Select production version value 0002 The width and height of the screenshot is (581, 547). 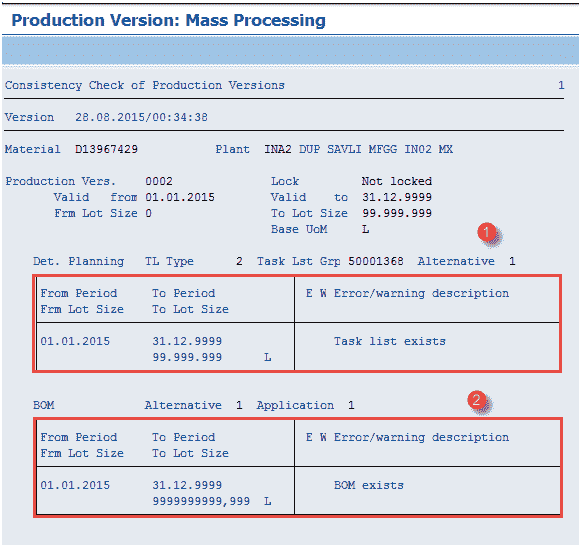[x=159, y=181]
